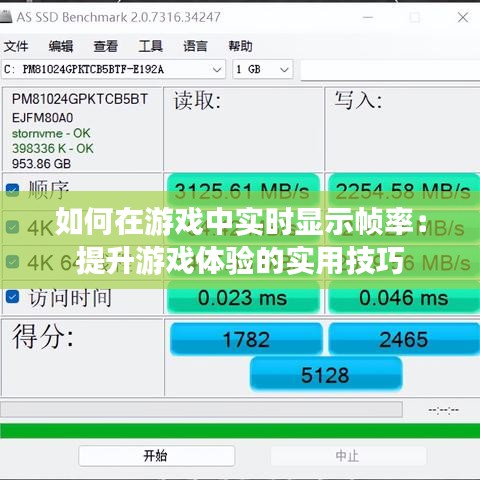
Task: Toggle the 顺序 test checkbox
Action: pyautogui.click(x=13, y=191)
